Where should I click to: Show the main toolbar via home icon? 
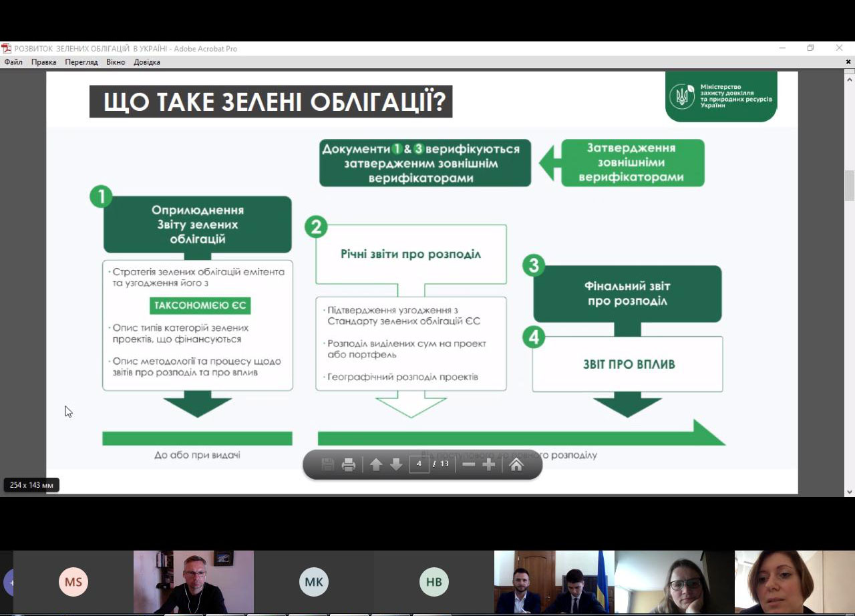point(516,464)
